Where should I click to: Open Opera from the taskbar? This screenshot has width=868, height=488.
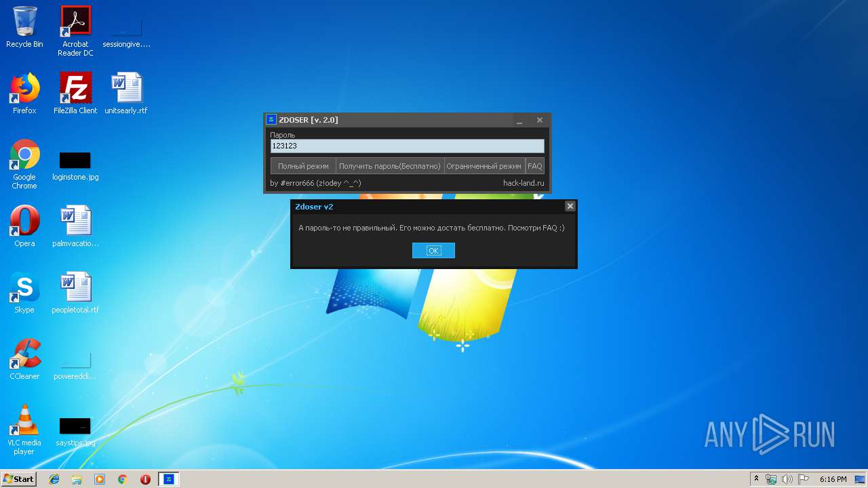[x=145, y=479]
